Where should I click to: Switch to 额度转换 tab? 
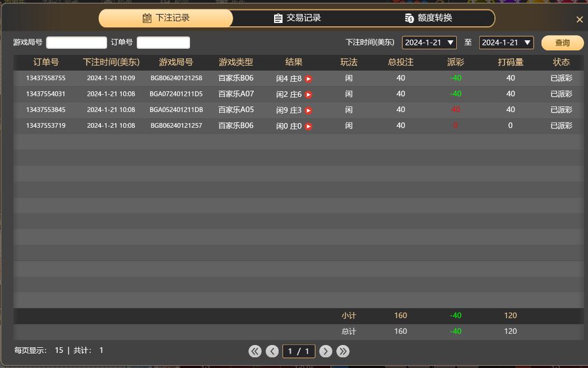click(x=429, y=18)
